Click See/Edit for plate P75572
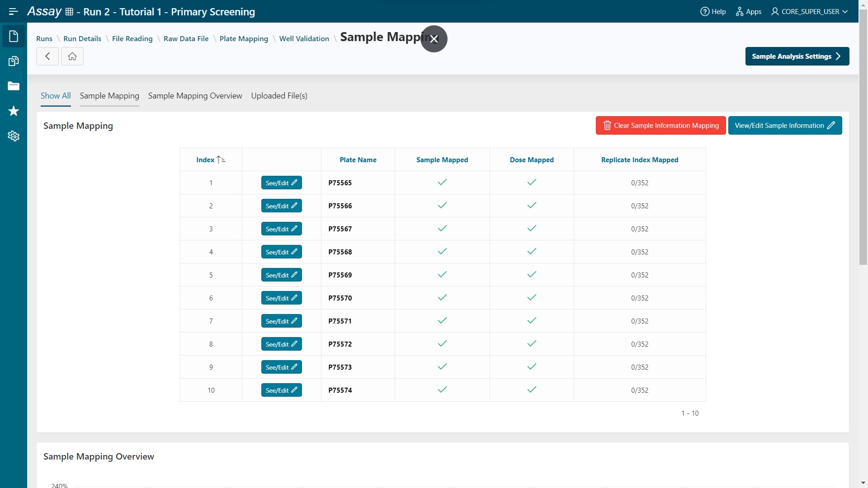Screen dimensions: 868x488 [x=281, y=344]
